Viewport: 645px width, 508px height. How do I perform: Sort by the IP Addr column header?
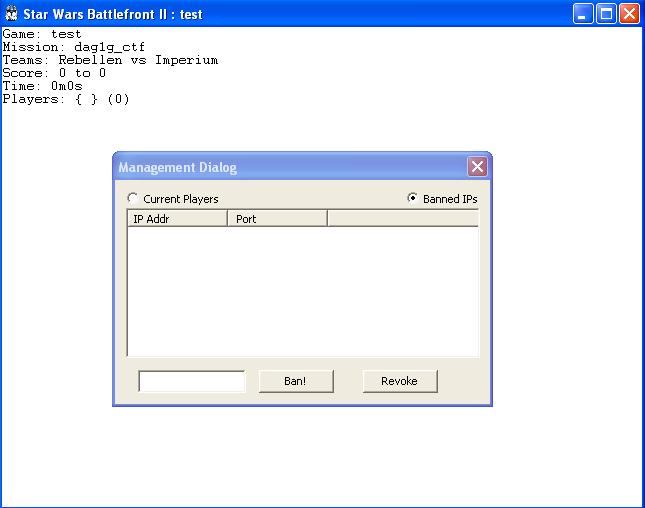click(x=177, y=219)
